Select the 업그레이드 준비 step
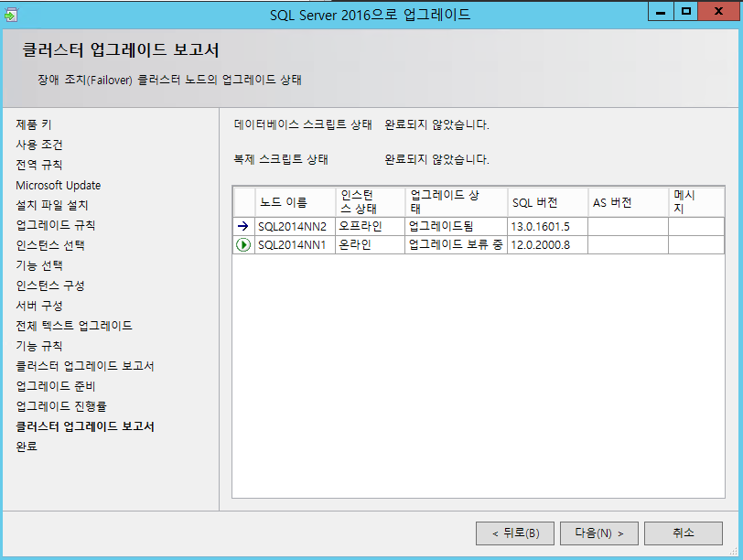The width and height of the screenshot is (743, 560). [56, 386]
